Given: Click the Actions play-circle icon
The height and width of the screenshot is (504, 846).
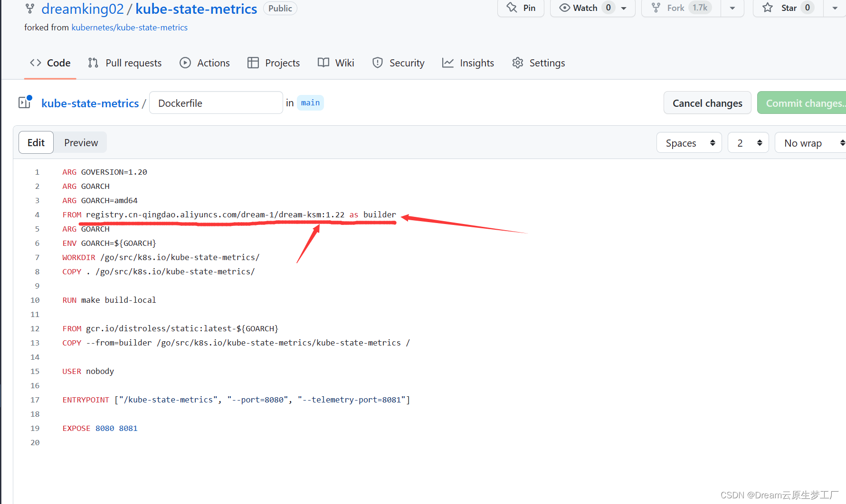Looking at the screenshot, I should coord(185,63).
